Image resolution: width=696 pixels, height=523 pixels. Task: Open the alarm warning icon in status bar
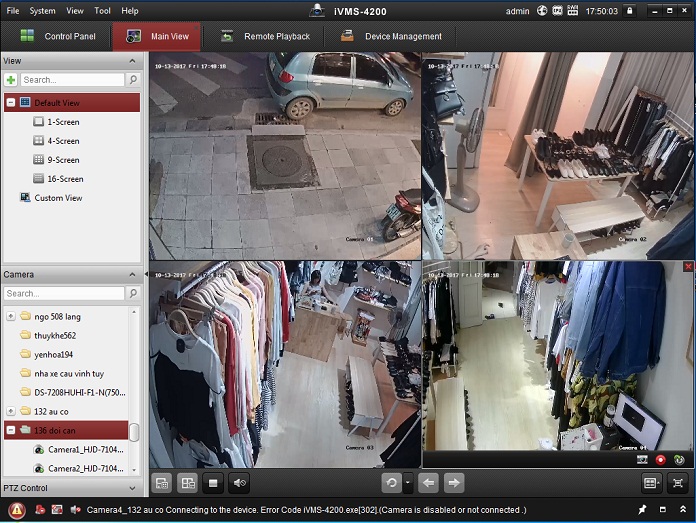coord(17,510)
